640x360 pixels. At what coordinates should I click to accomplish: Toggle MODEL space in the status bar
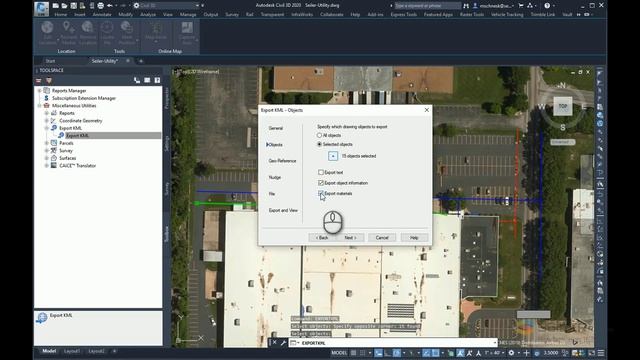pos(339,353)
